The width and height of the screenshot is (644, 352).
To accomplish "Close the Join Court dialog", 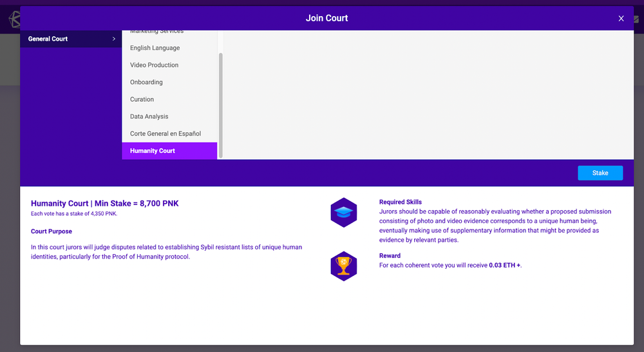I will (621, 19).
